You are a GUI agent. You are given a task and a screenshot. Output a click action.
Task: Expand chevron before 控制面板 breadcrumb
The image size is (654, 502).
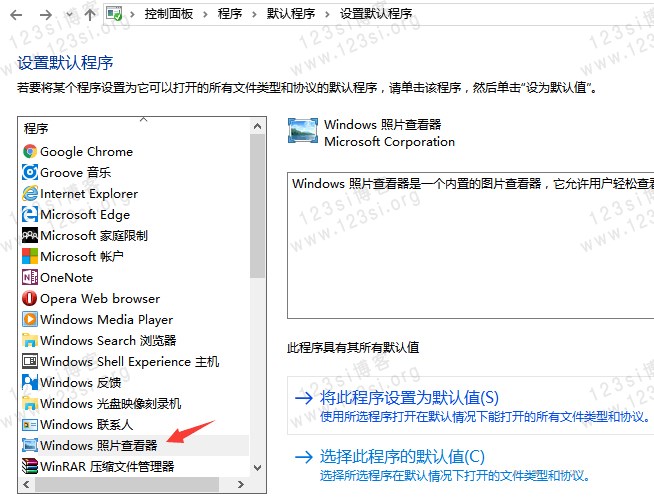(x=132, y=15)
